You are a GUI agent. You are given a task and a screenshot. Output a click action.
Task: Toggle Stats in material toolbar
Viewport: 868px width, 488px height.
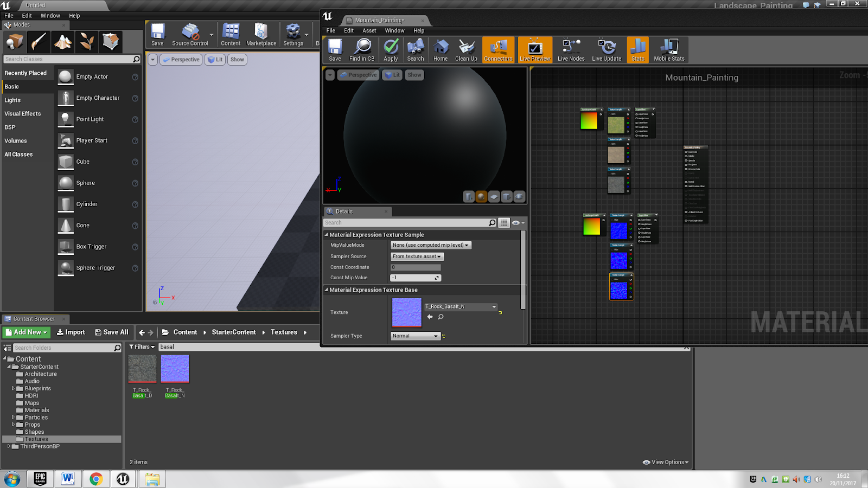click(637, 50)
